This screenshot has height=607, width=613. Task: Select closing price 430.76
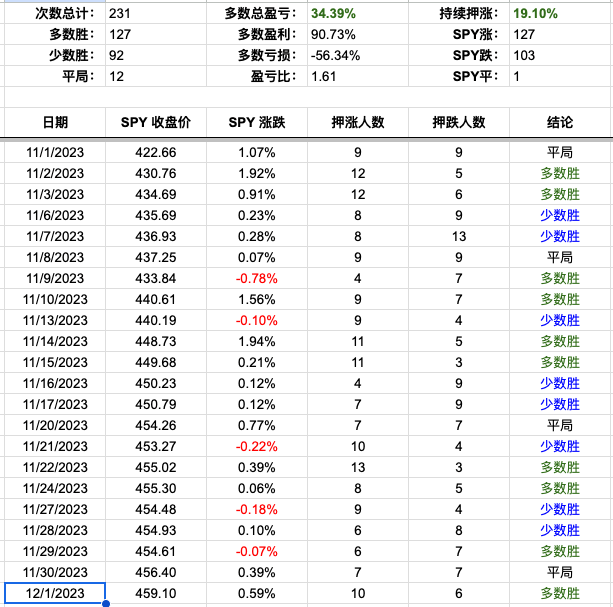156,173
